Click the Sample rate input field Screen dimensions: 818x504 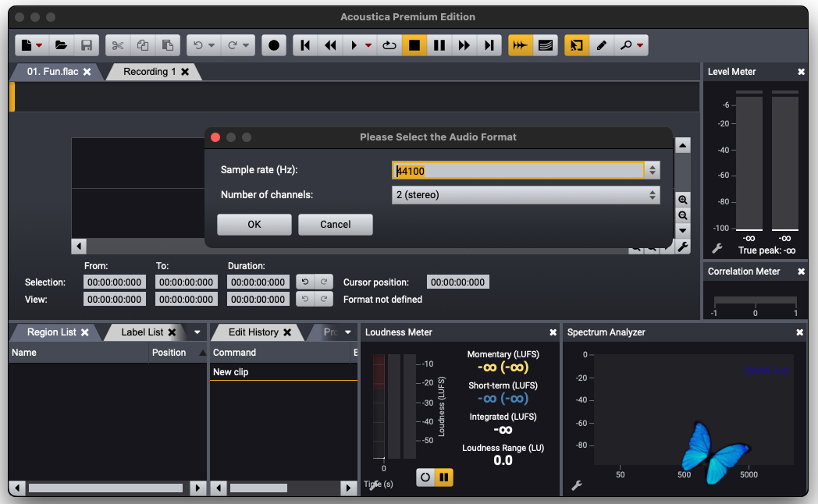tap(518, 170)
